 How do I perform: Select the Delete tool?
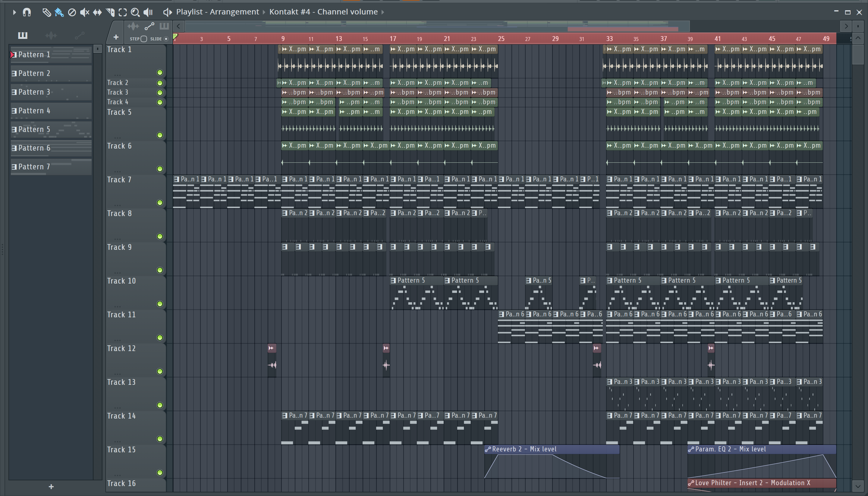(x=72, y=12)
